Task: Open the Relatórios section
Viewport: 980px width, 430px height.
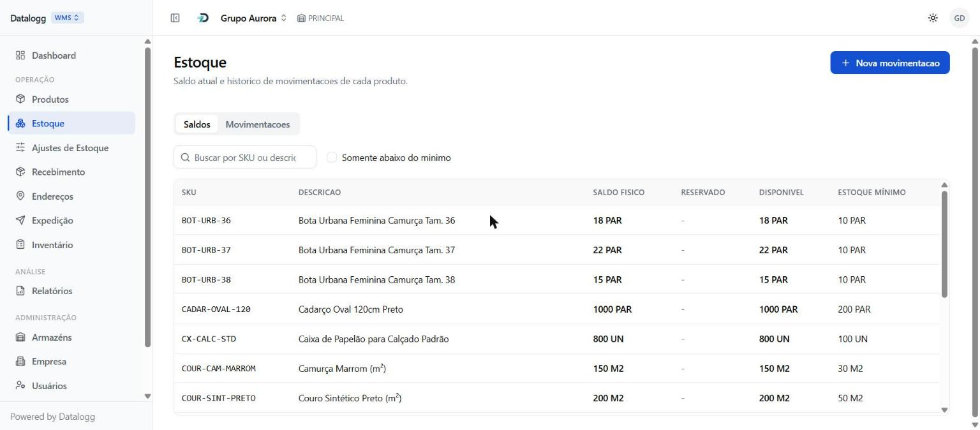Action: point(71,291)
